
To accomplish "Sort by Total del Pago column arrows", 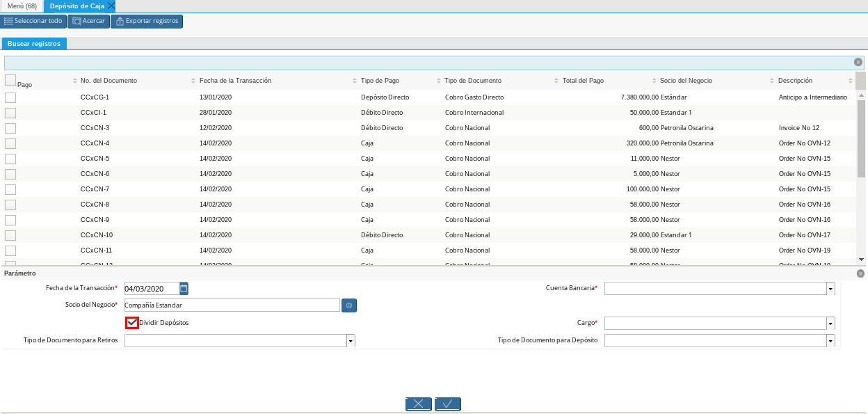I will [x=556, y=81].
